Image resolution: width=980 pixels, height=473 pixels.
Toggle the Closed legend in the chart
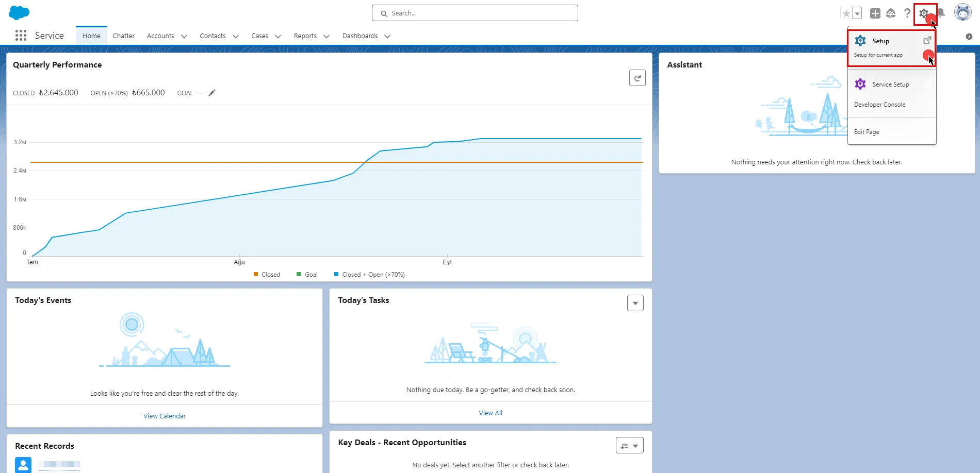pos(267,274)
